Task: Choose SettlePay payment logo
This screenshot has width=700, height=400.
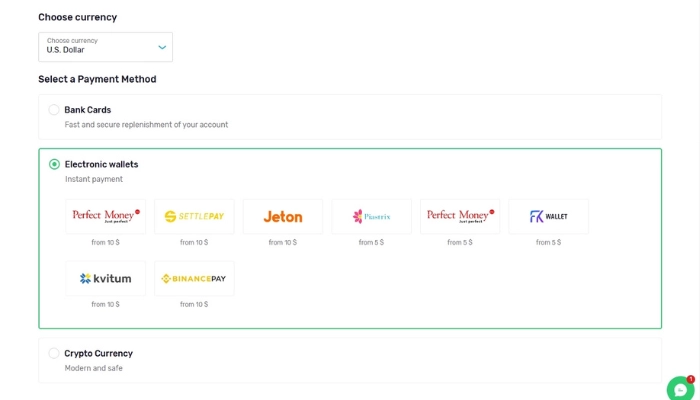Action: coord(194,217)
